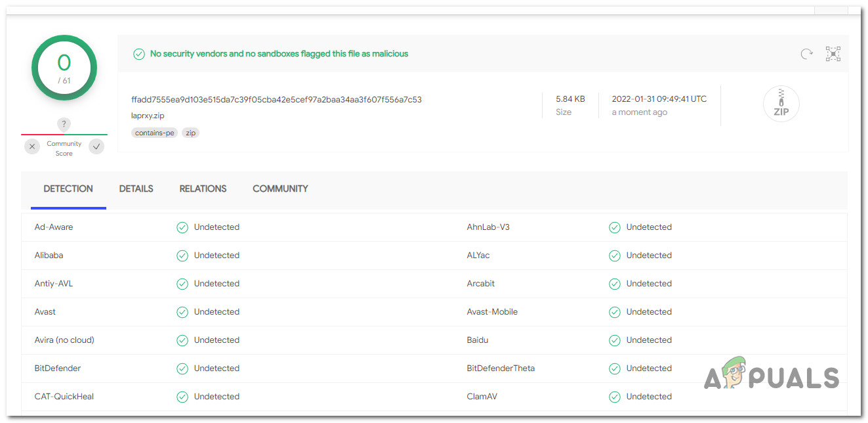Vote file as harmless with checkmark icon
Image resolution: width=868 pixels, height=423 pixels.
click(96, 146)
